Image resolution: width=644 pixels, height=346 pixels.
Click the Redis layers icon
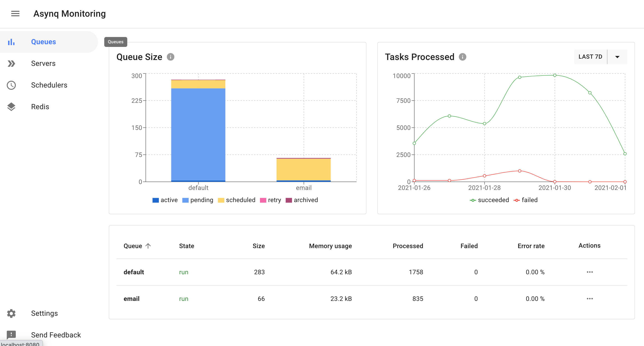(x=11, y=106)
